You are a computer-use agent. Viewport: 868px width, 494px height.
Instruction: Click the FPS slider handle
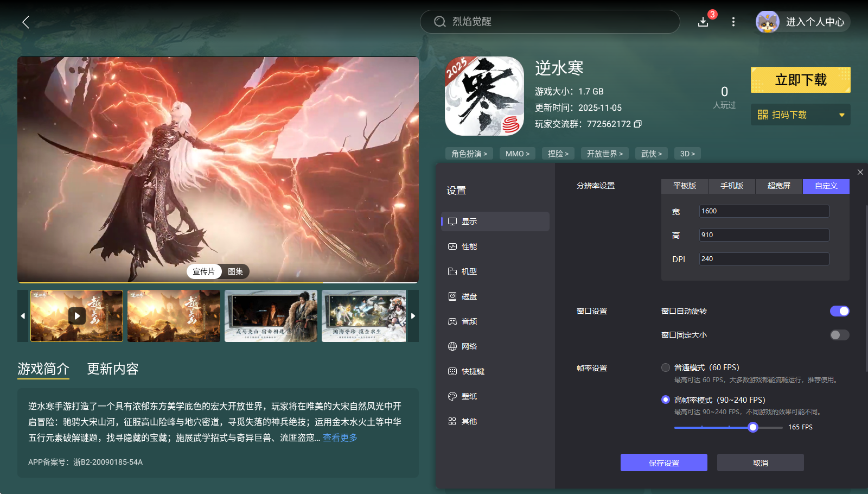pyautogui.click(x=752, y=427)
